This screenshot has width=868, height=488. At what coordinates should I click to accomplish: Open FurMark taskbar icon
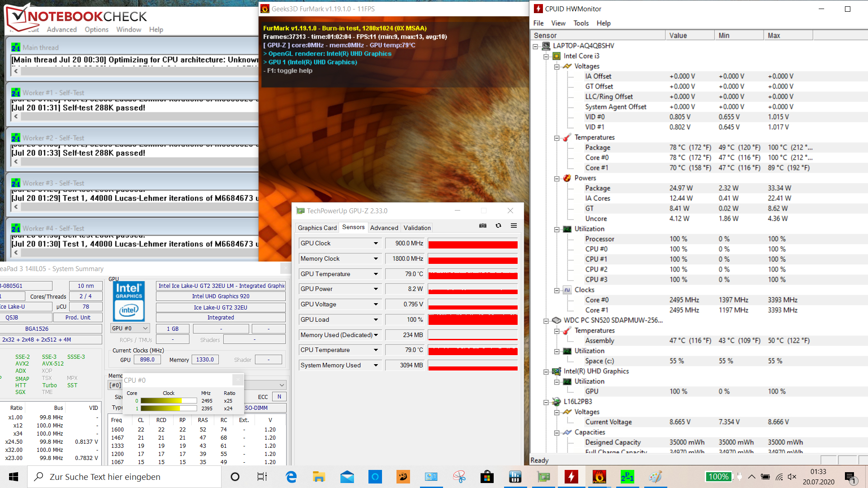[x=599, y=477]
